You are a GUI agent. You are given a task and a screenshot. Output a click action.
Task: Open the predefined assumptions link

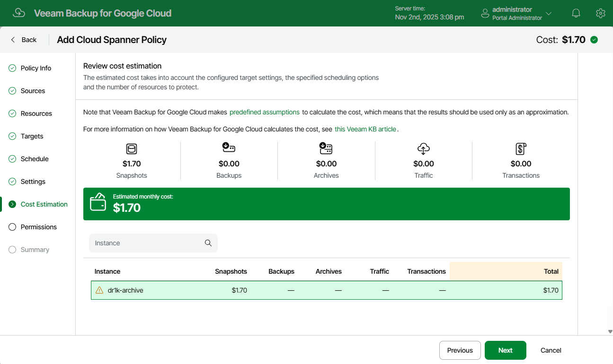click(265, 112)
